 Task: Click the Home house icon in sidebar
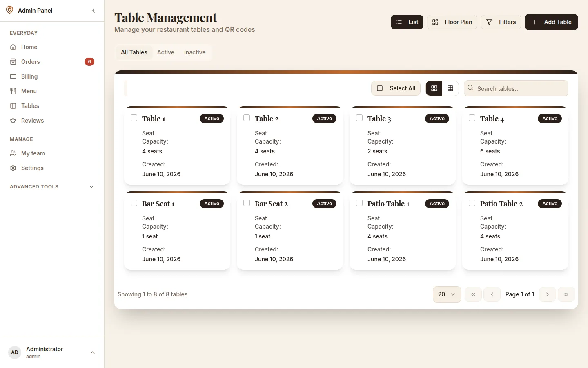coord(13,47)
